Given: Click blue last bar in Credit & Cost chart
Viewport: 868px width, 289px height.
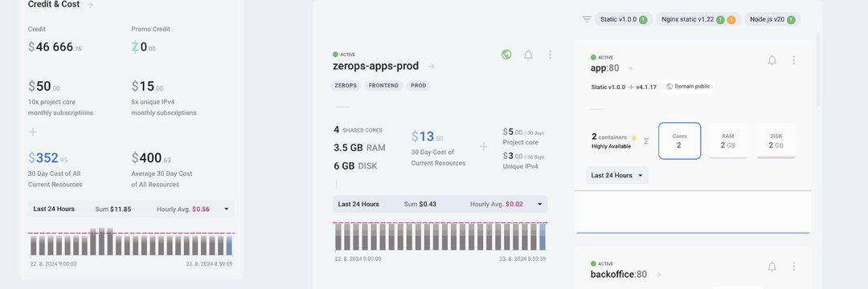Looking at the screenshot, I should coord(229,246).
